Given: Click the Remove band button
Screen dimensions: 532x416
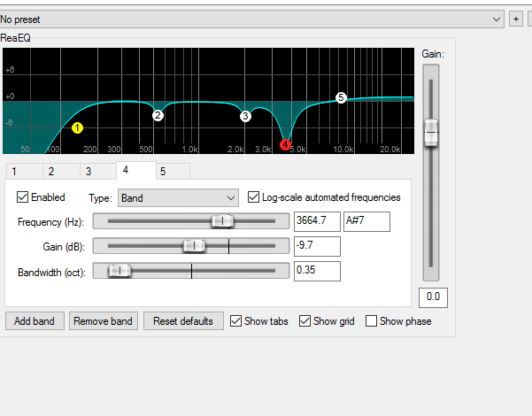Looking at the screenshot, I should point(104,321).
